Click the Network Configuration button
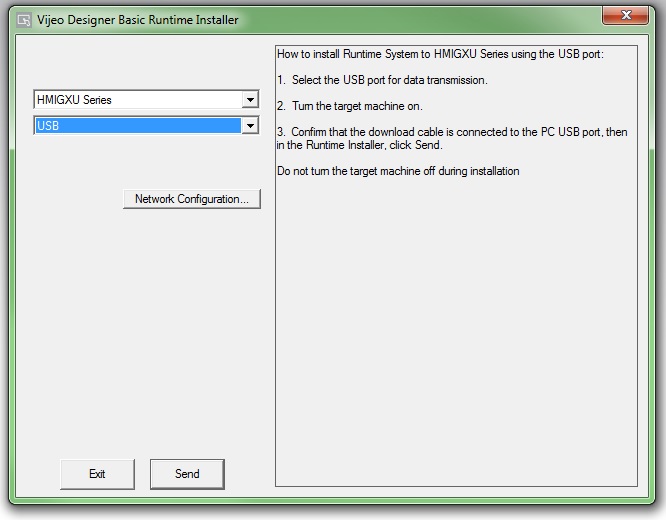Image resolution: width=666 pixels, height=520 pixels. (x=192, y=199)
